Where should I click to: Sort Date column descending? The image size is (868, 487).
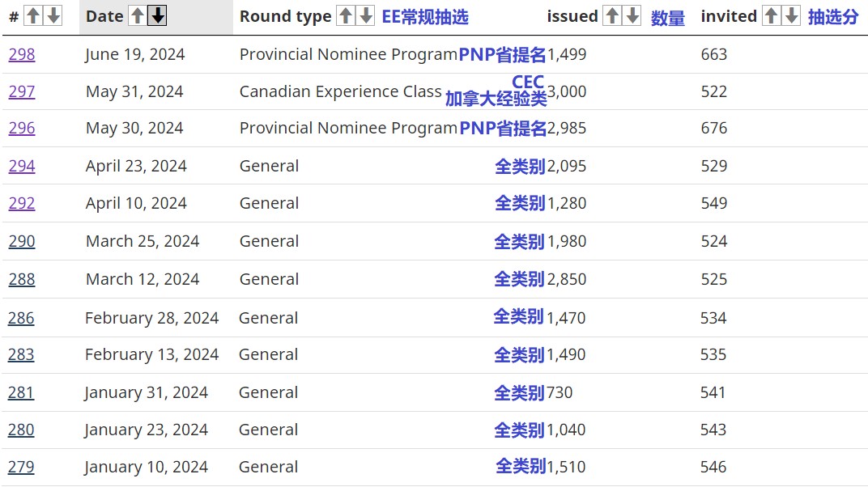[x=156, y=15]
